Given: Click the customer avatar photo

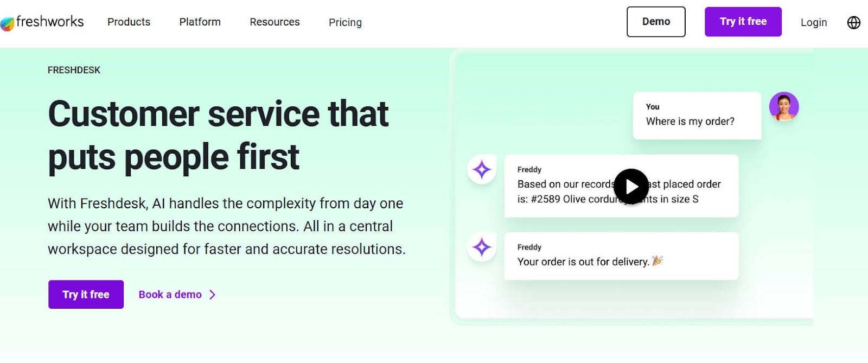Looking at the screenshot, I should [784, 106].
